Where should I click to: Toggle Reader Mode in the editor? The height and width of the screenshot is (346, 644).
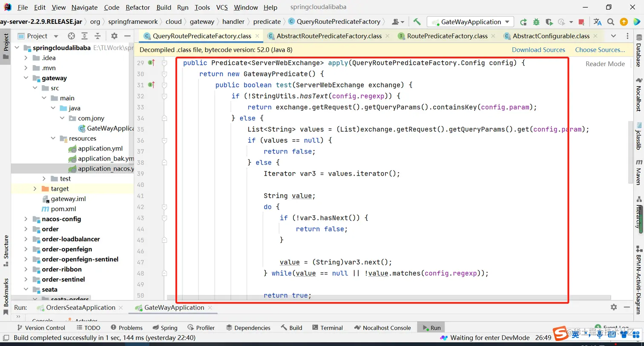point(605,64)
